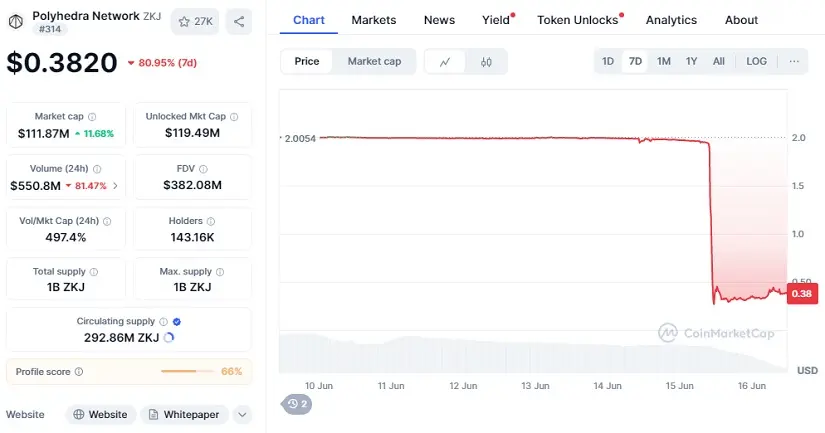825x433 pixels.
Task: Set chart range to 1Y
Action: click(691, 62)
